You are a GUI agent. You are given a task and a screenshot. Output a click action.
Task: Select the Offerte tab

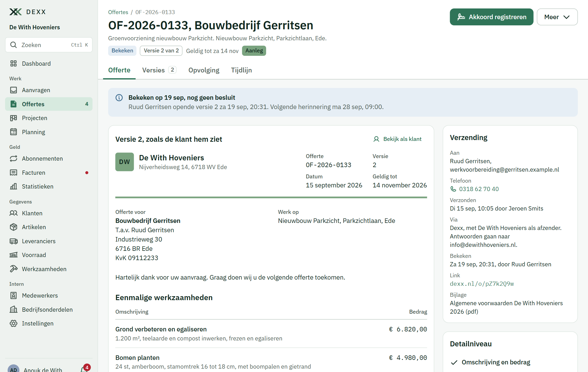tap(119, 70)
